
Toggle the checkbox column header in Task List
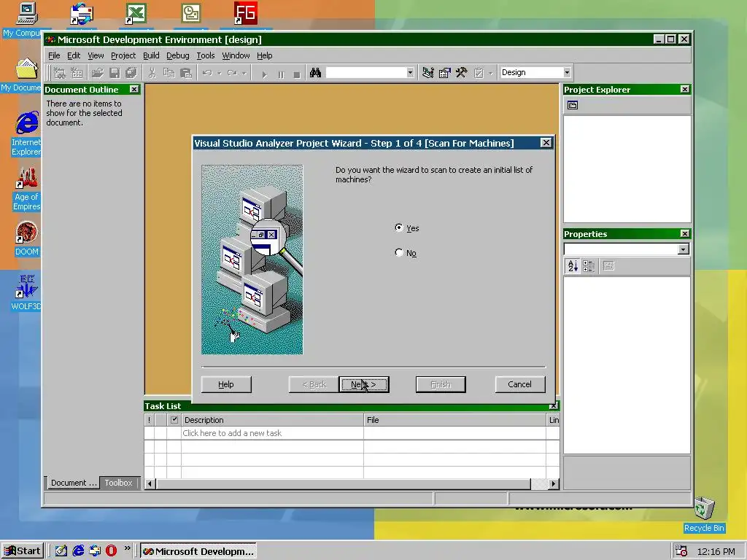tap(174, 419)
